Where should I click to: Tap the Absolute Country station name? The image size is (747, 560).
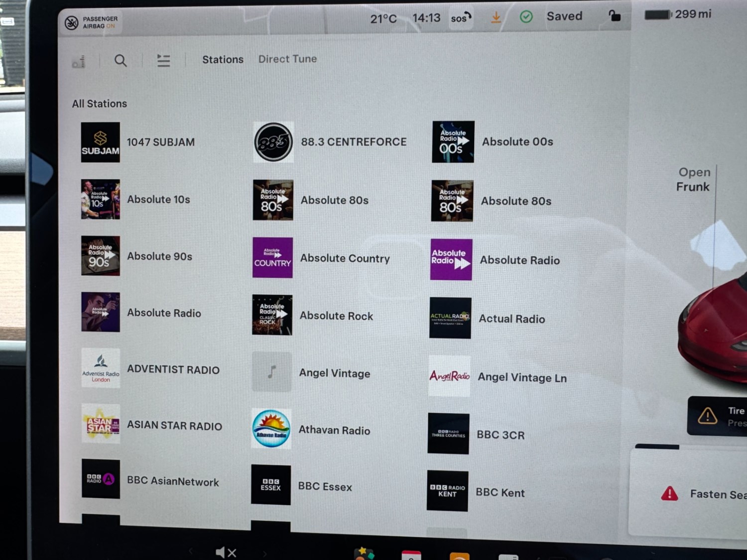pos(345,258)
